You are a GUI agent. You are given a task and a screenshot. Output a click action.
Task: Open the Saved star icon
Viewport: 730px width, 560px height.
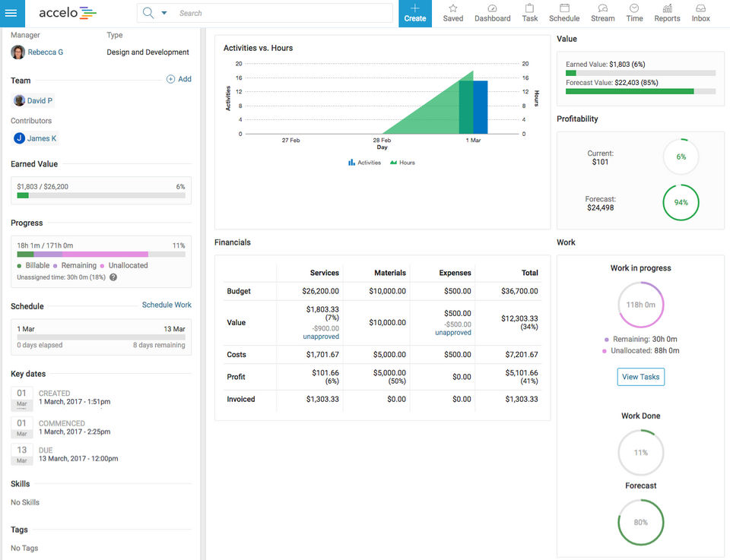pos(452,13)
